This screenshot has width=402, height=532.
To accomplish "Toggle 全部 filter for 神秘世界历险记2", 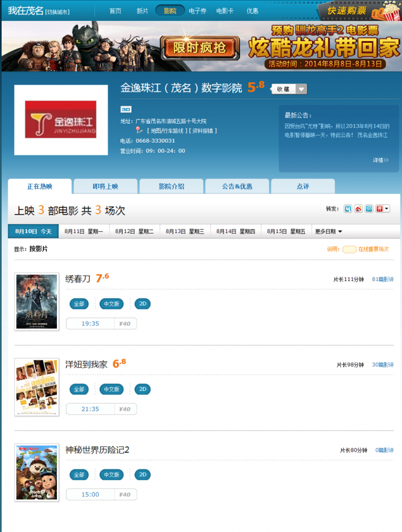I will [x=79, y=475].
